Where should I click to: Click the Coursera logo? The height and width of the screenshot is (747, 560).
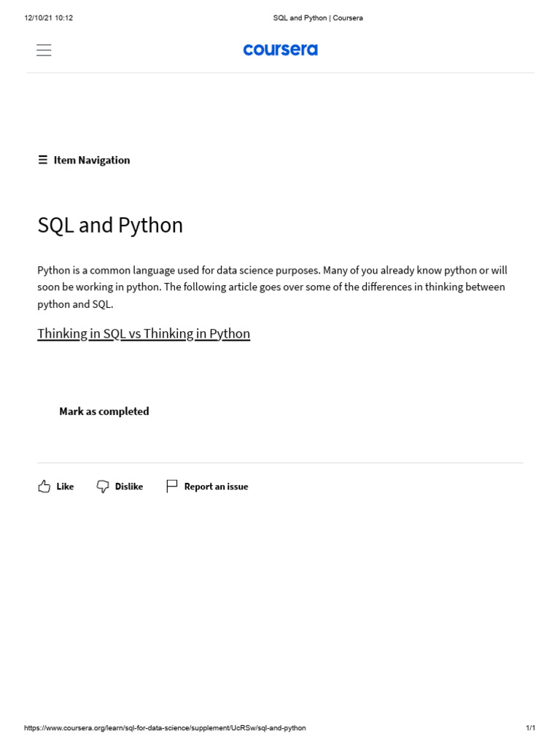pyautogui.click(x=280, y=50)
